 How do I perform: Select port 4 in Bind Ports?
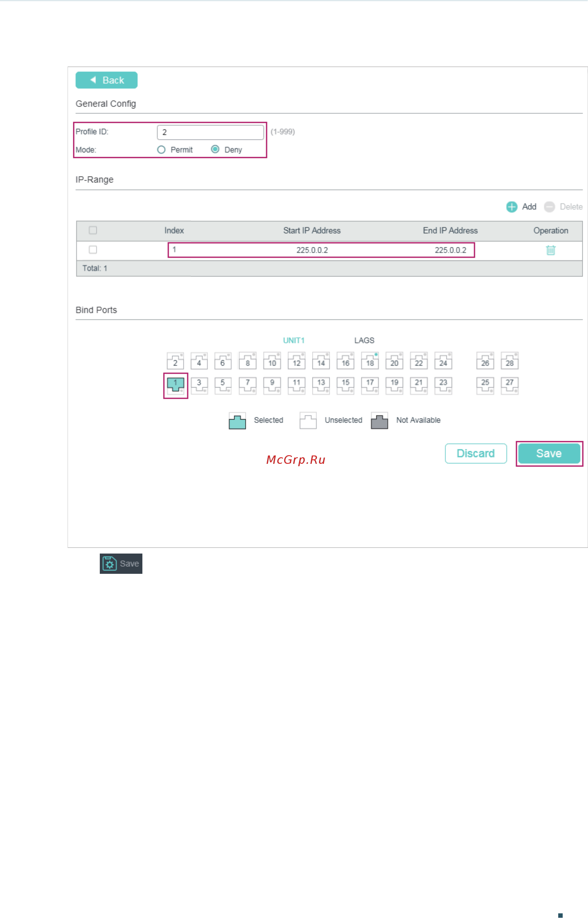click(199, 361)
